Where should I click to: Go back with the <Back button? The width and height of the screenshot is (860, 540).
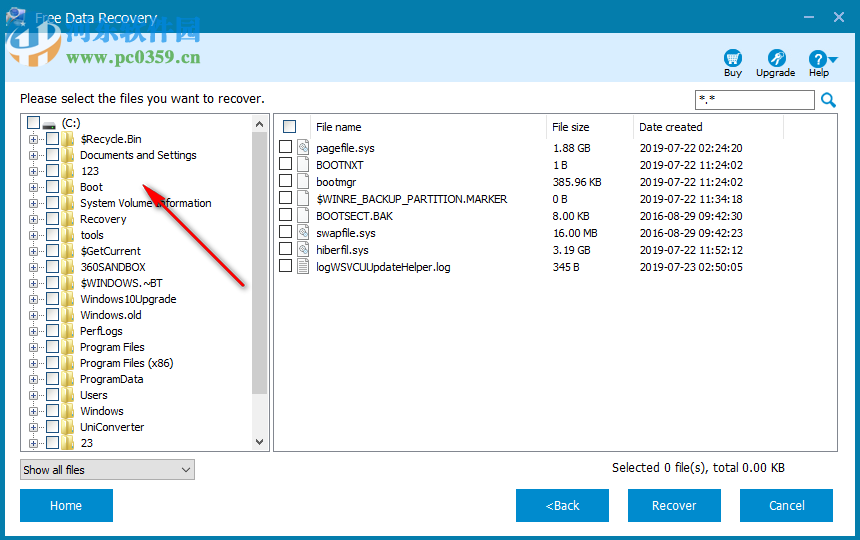(x=562, y=505)
